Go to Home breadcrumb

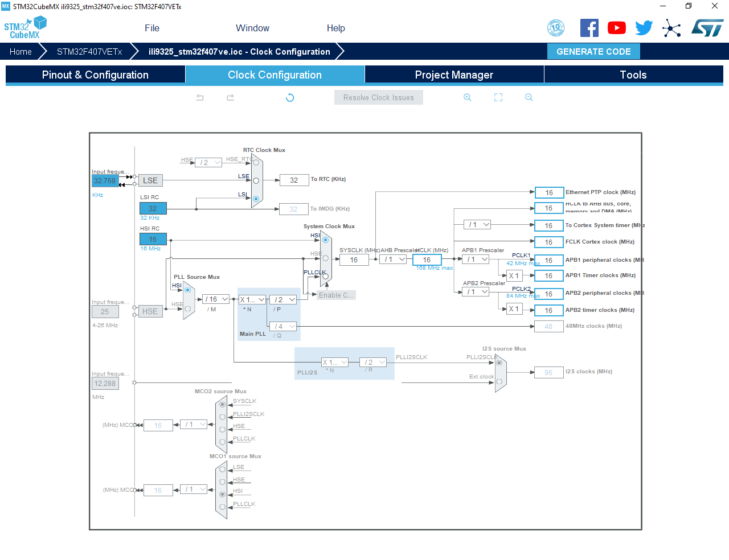point(21,51)
